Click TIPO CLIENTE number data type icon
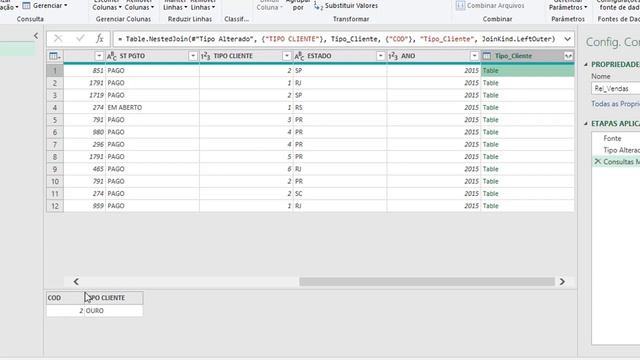Screen dimensions: 640x360 pyautogui.click(x=205, y=56)
